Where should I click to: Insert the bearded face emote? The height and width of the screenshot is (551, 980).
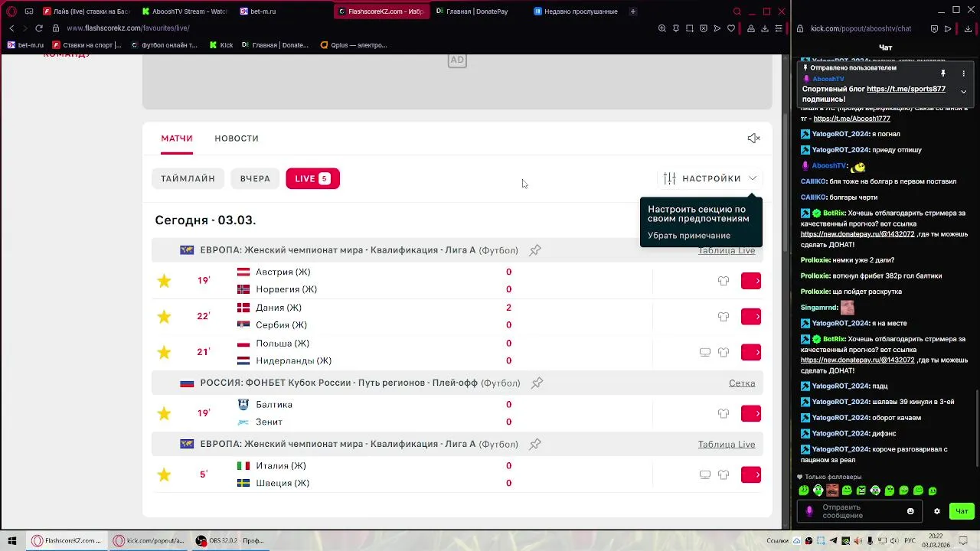(832, 491)
